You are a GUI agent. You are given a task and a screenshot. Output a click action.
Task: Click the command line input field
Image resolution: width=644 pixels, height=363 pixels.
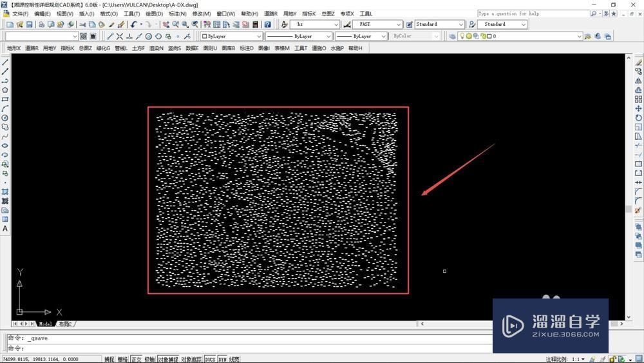250,348
